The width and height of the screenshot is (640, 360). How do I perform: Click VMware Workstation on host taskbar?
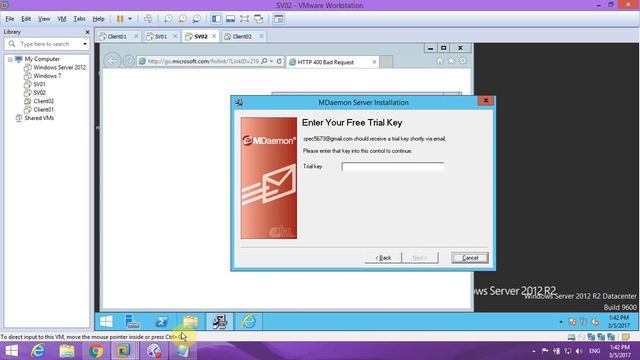[x=124, y=351]
